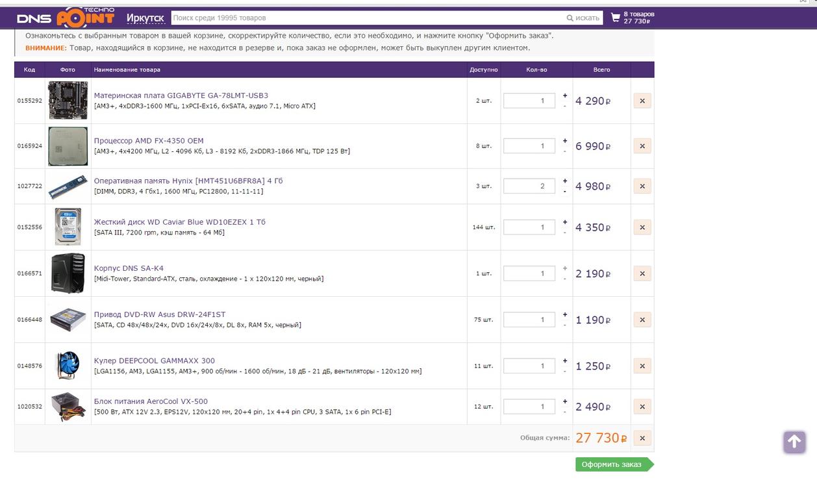Image resolution: width=817 pixels, height=504 pixels.
Task: Open the DNS Techno Point logo homepage
Action: tap(65, 18)
